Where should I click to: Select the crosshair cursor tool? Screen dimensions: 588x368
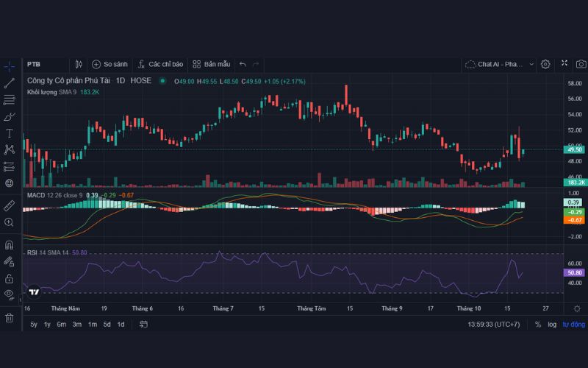(x=10, y=66)
